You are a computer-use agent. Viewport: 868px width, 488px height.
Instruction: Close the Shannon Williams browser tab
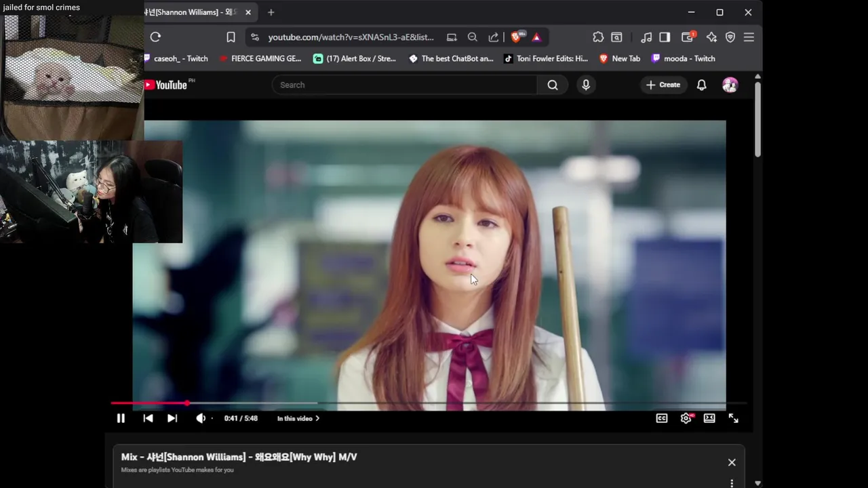(x=248, y=12)
